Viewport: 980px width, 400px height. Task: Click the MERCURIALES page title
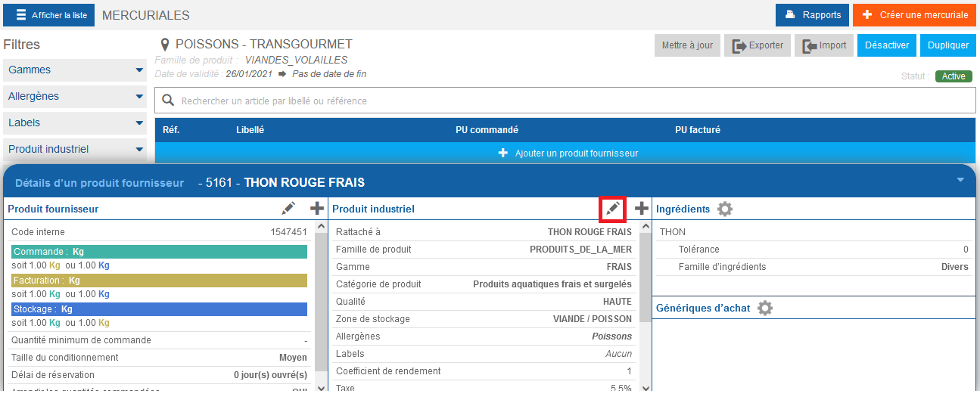[x=145, y=15]
